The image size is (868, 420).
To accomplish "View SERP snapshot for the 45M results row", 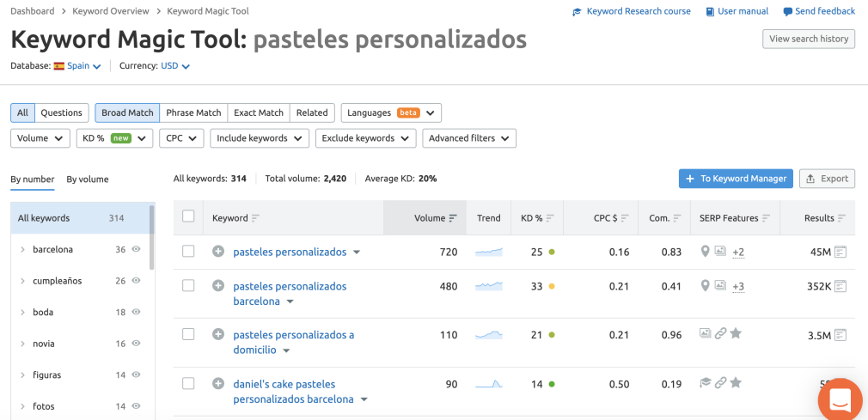I will click(840, 252).
